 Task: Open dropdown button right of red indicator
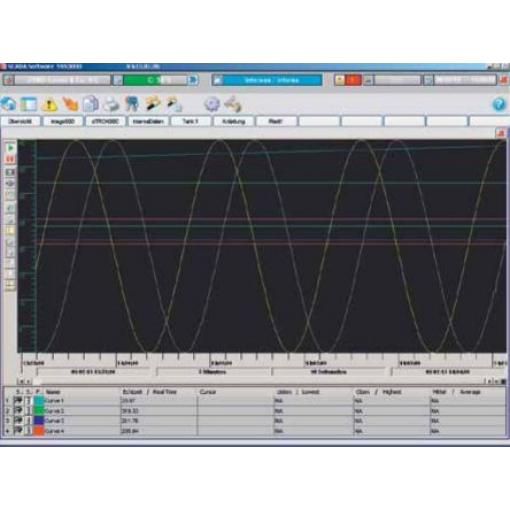[x=368, y=80]
